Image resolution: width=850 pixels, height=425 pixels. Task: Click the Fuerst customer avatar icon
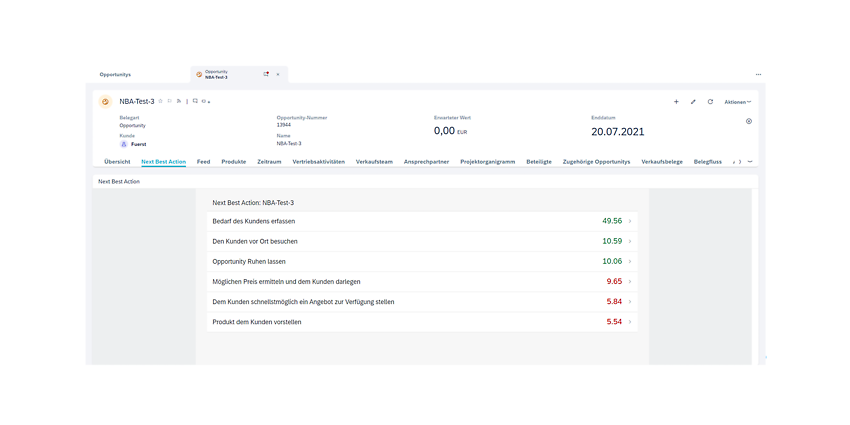tap(124, 144)
